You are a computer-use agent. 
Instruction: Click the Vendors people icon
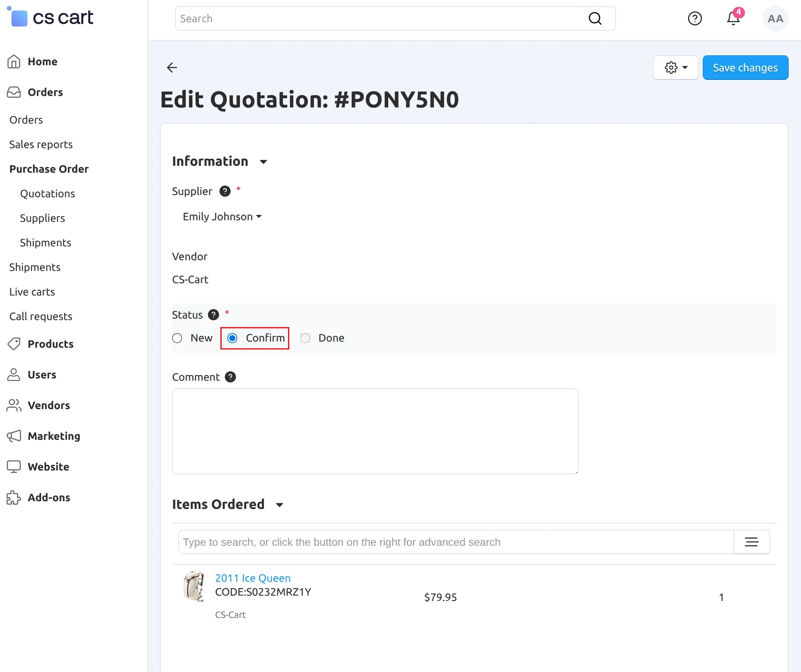tap(14, 405)
